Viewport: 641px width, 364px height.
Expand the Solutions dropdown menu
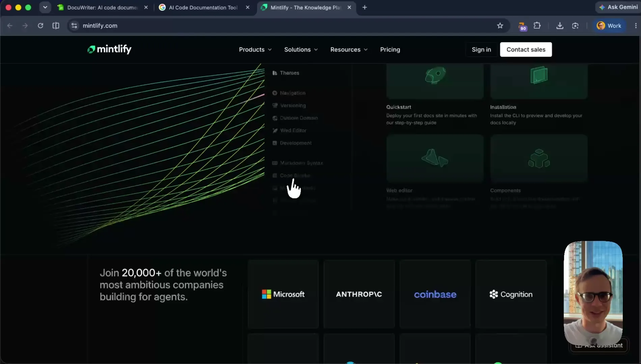301,50
